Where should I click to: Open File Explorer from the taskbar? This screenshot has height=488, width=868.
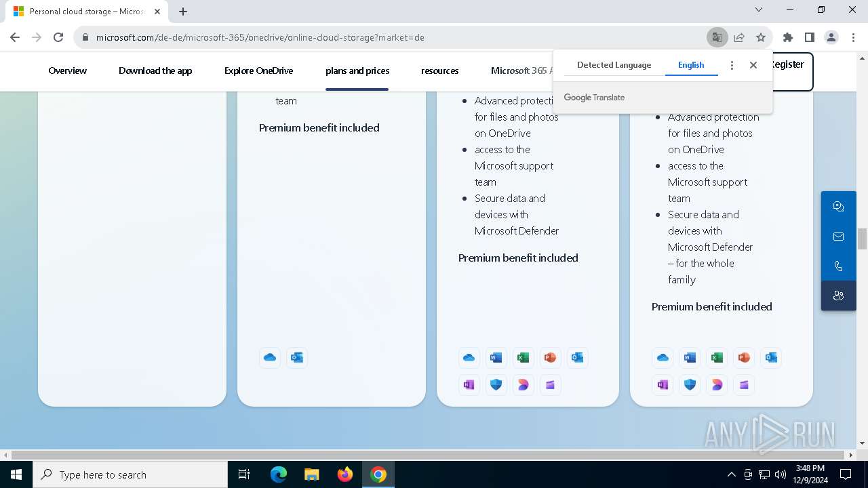pos(311,474)
